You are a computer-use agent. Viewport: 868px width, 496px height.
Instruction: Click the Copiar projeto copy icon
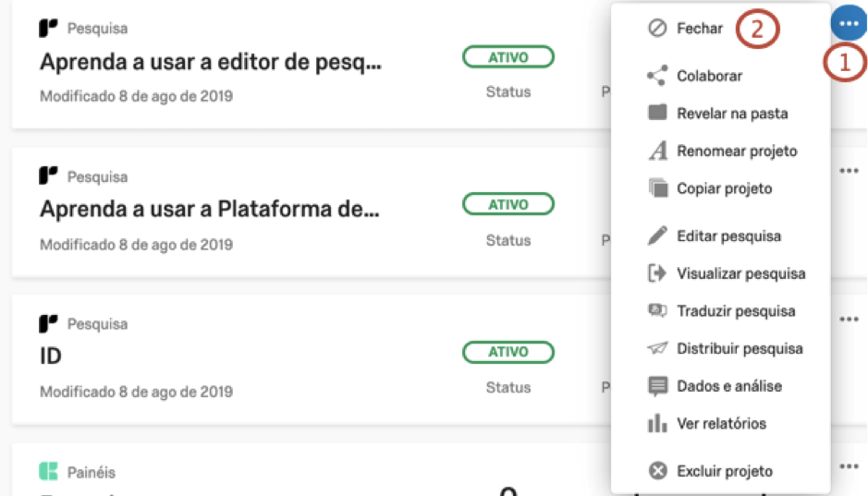(657, 188)
